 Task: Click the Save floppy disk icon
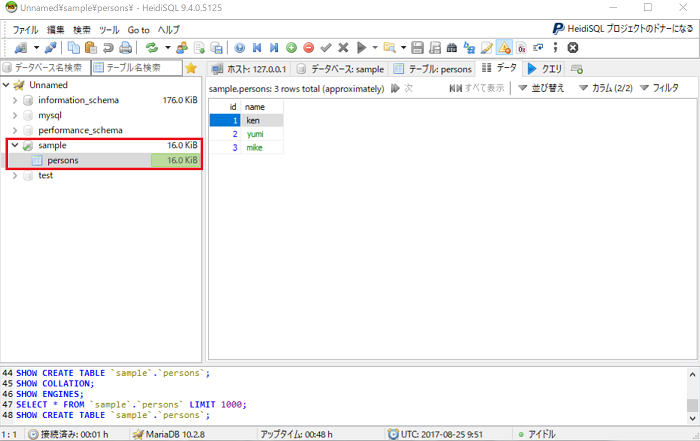click(417, 48)
